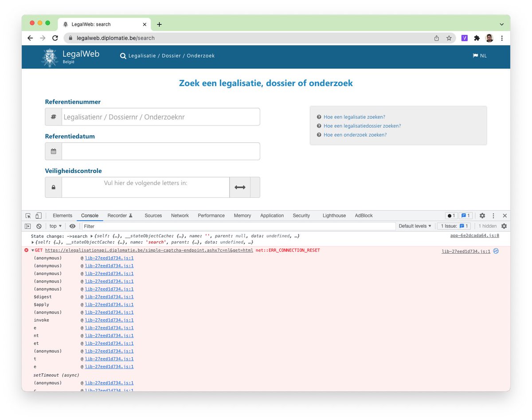
Task: Show the console sidebar
Action: point(28,226)
